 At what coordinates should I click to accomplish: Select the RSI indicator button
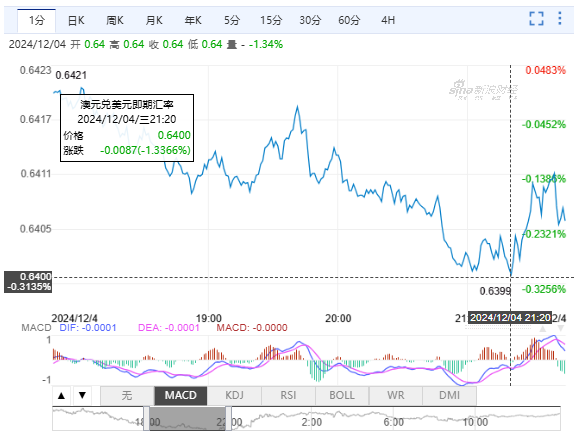pyautogui.click(x=288, y=396)
